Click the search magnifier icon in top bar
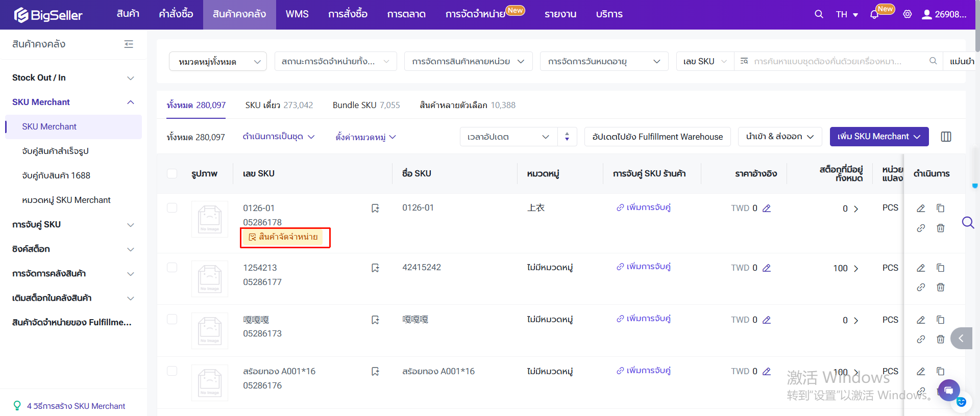Image resolution: width=980 pixels, height=416 pixels. [x=819, y=14]
